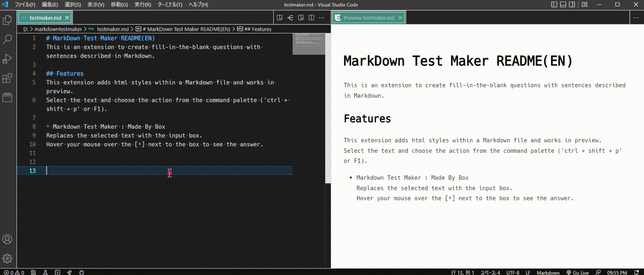The height and width of the screenshot is (275, 644).
Task: Click the terminal prompt icon in status bar
Action: (58, 272)
